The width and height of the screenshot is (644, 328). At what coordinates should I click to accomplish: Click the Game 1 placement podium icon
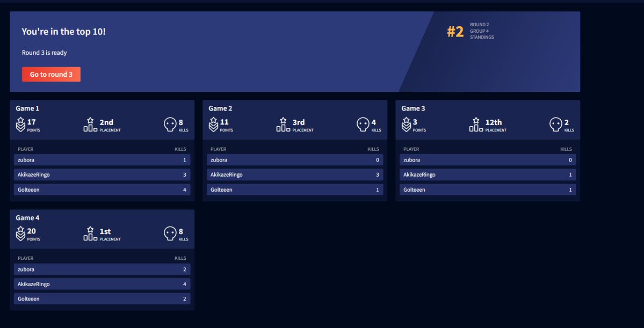[x=90, y=125]
